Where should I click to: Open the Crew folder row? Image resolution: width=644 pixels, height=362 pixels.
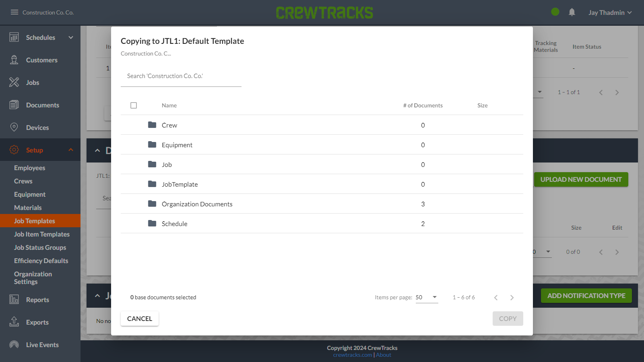(322, 125)
